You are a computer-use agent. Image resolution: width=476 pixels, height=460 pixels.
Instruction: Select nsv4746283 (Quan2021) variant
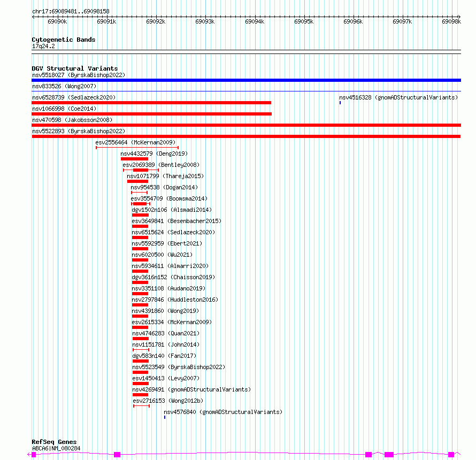pyautogui.click(x=166, y=333)
